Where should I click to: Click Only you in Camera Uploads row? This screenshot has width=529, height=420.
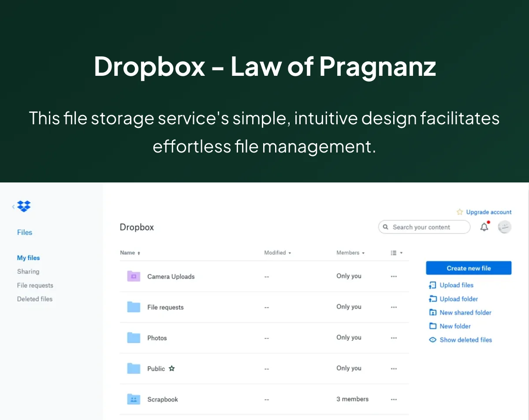(x=349, y=276)
